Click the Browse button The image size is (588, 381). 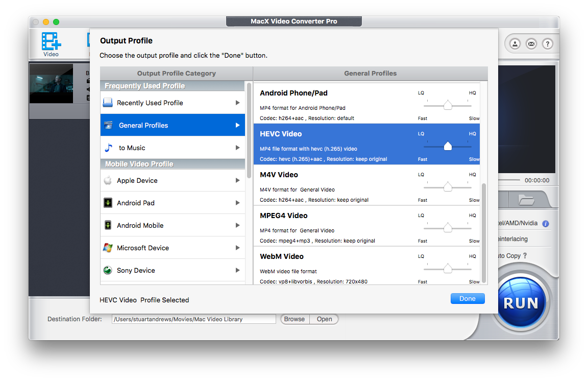click(295, 319)
